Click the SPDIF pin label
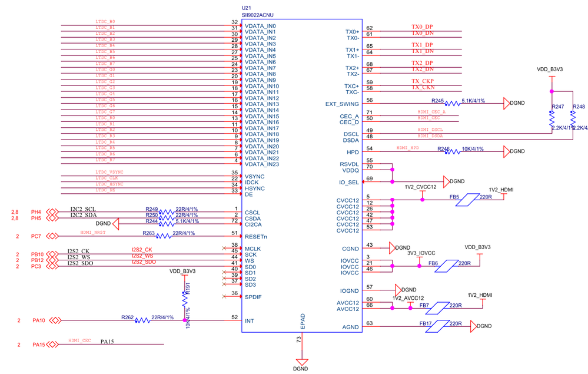The height and width of the screenshot is (374, 588). click(x=253, y=297)
